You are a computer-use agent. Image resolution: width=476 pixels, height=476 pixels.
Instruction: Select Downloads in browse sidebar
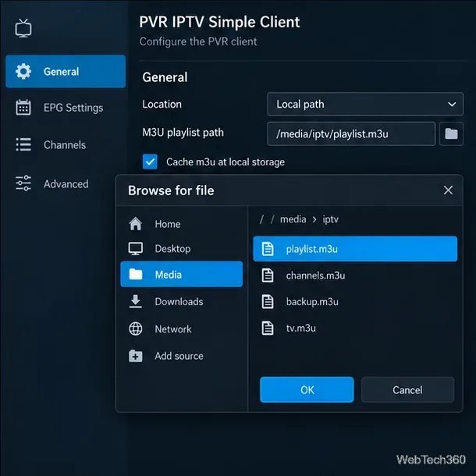point(182,301)
